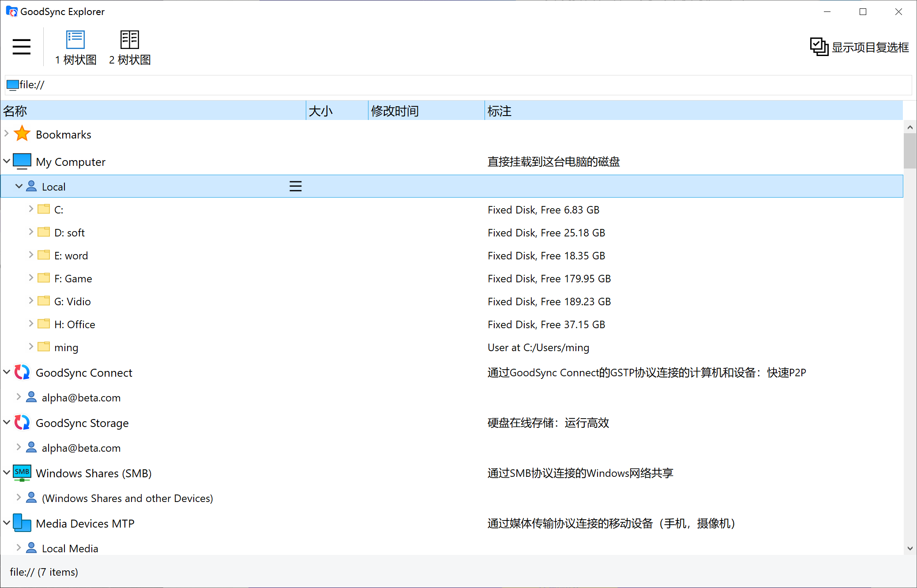This screenshot has width=917, height=588.
Task: Click the file:// address path field
Action: tap(458, 85)
